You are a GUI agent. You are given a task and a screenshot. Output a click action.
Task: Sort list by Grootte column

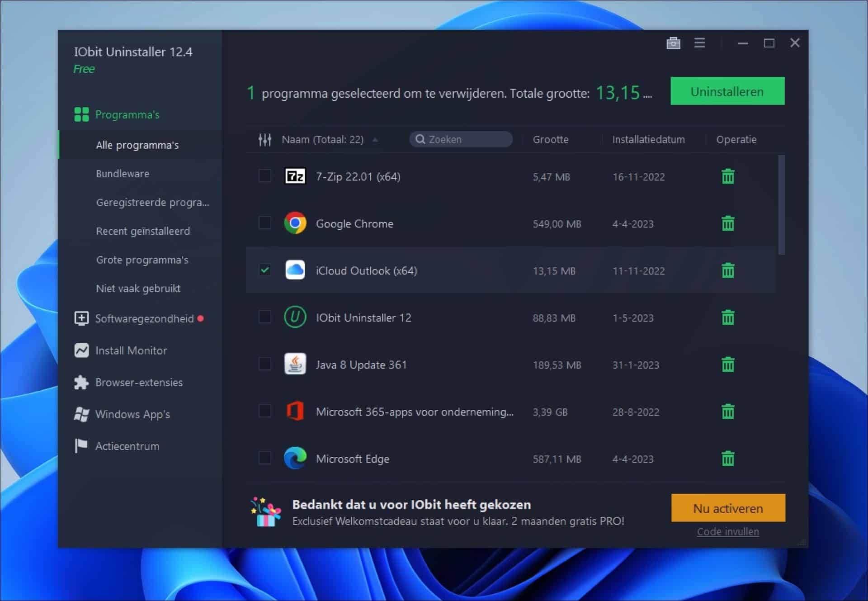tap(550, 139)
